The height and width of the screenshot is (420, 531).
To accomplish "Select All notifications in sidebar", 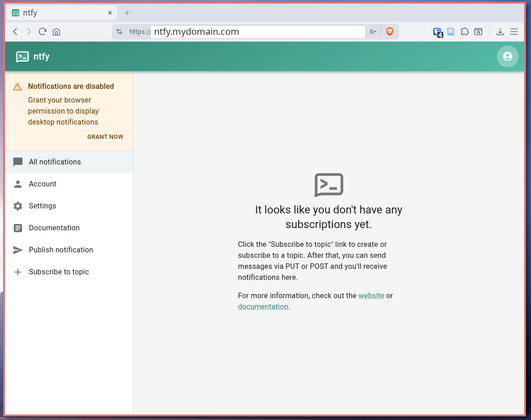I will pos(55,162).
